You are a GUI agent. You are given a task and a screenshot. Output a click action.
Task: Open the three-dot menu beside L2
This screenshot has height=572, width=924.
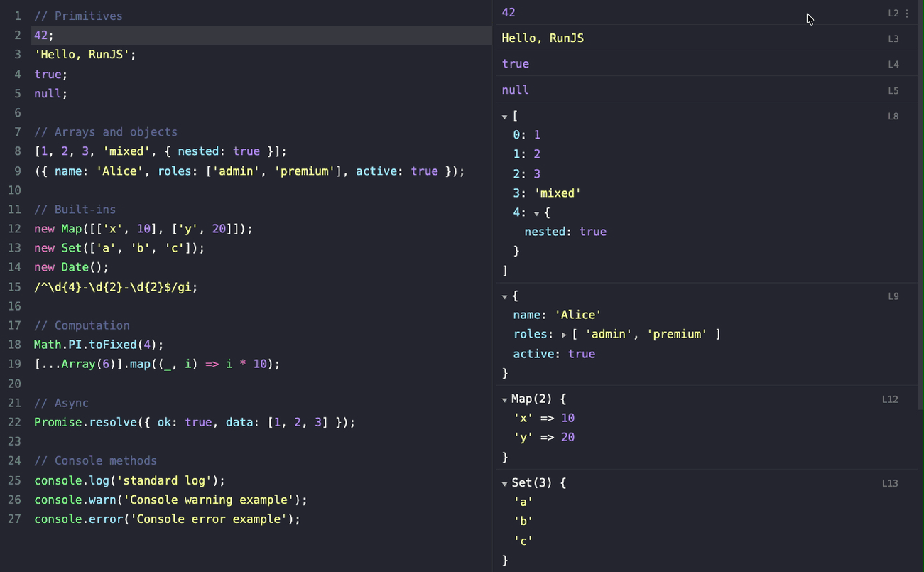907,14
